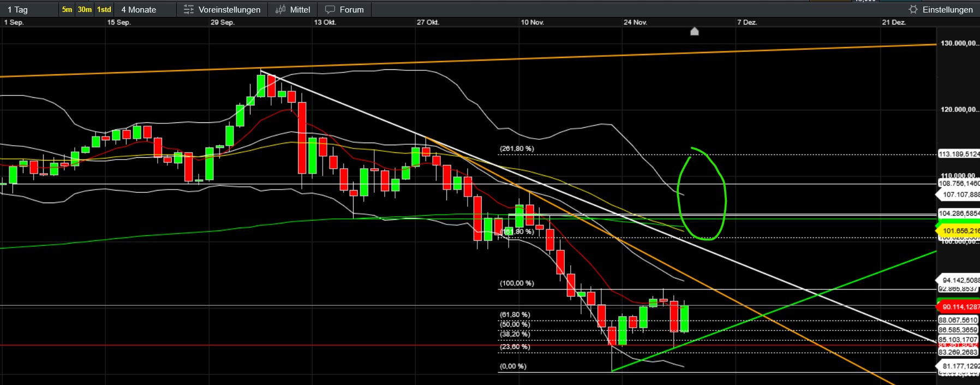This screenshot has width=980, height=385.
Task: Open the 1 Tag interval dropdown
Action: click(x=17, y=10)
